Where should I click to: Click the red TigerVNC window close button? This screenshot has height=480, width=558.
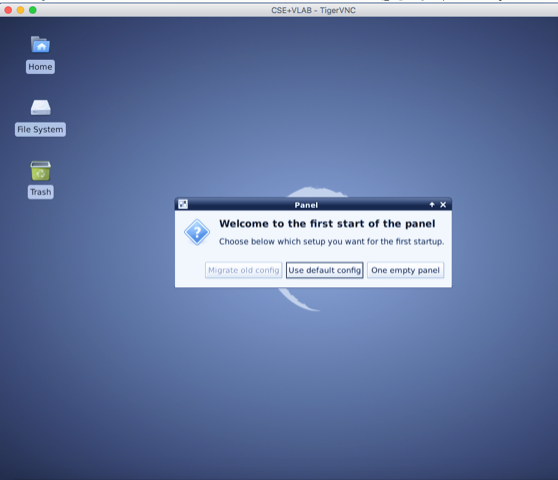coord(8,10)
